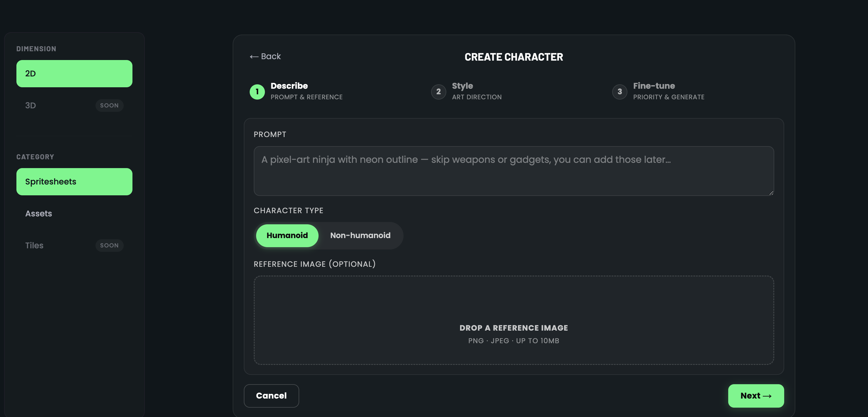The image size is (868, 417).
Task: Click the Create Character title
Action: (x=513, y=57)
